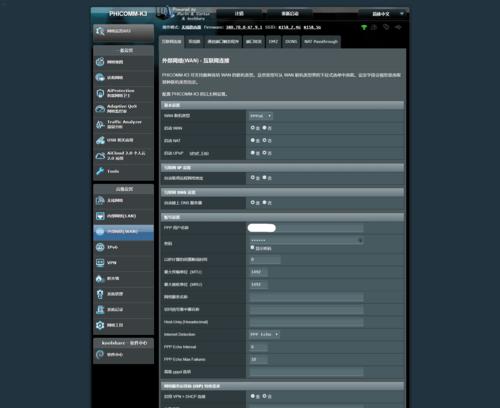
Task: Open the USB Application icon
Action: (100, 140)
